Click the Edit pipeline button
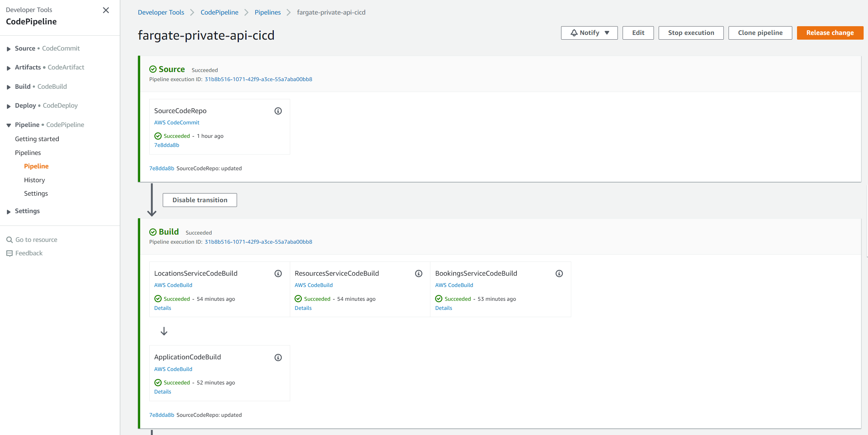This screenshot has width=868, height=435. [x=638, y=33]
